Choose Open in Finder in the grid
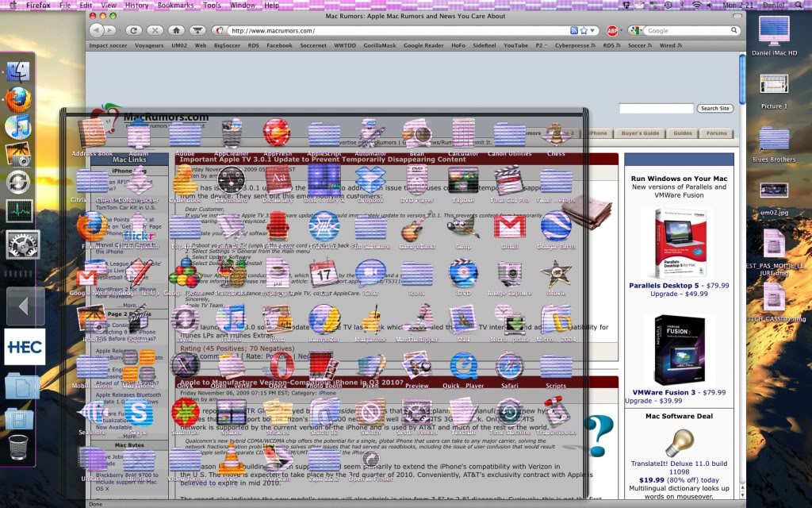This screenshot has height=508, width=812. click(370, 460)
